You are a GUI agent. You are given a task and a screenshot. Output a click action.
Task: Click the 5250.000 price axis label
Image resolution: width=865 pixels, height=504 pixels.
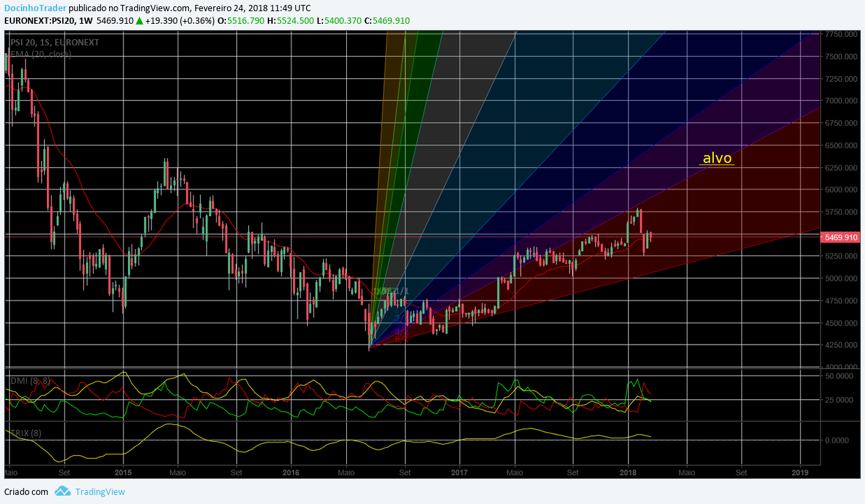[x=841, y=256]
